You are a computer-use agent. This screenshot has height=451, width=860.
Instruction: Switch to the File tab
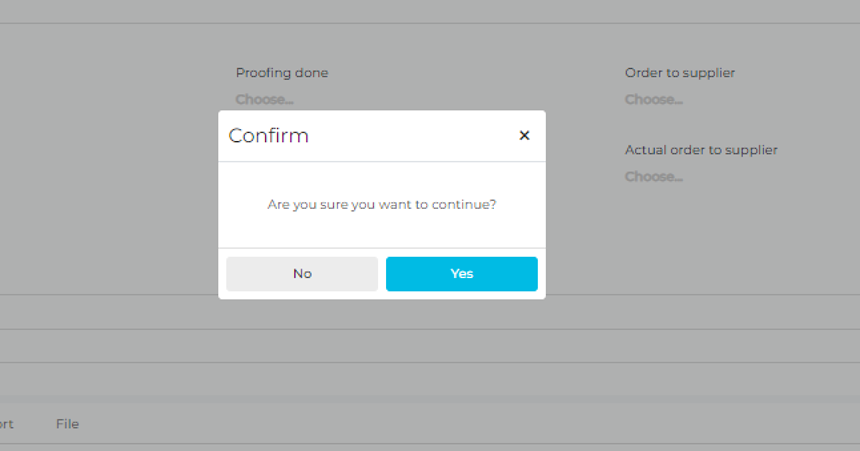click(x=67, y=424)
